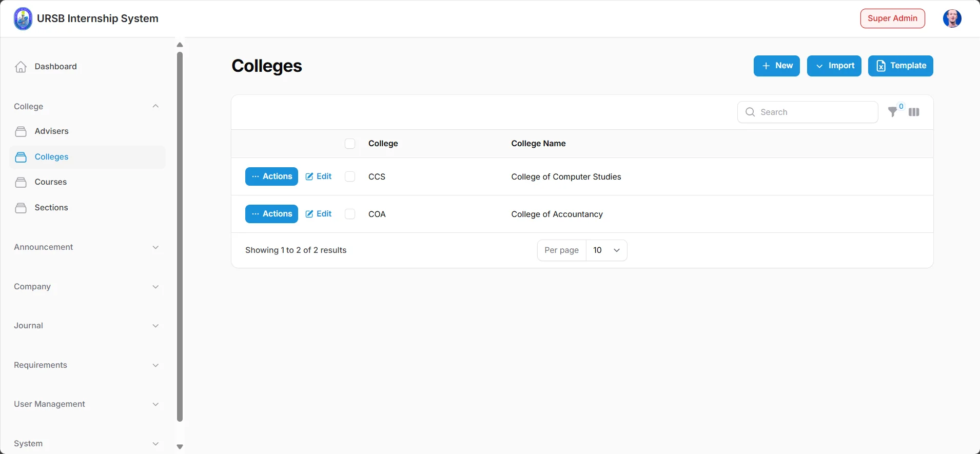The height and width of the screenshot is (454, 980).
Task: Check the COA row checkbox
Action: [350, 214]
